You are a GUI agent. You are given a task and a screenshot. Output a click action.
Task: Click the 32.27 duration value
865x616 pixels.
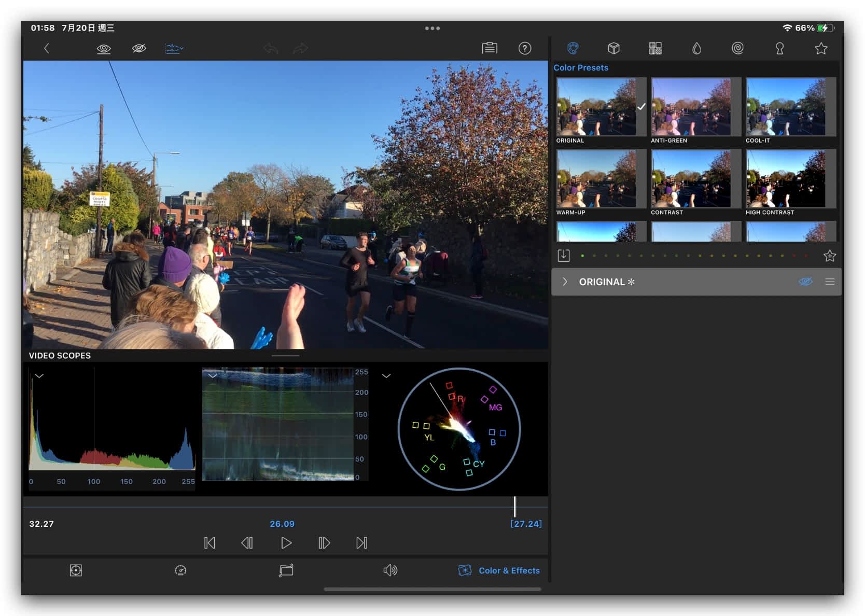pos(41,524)
